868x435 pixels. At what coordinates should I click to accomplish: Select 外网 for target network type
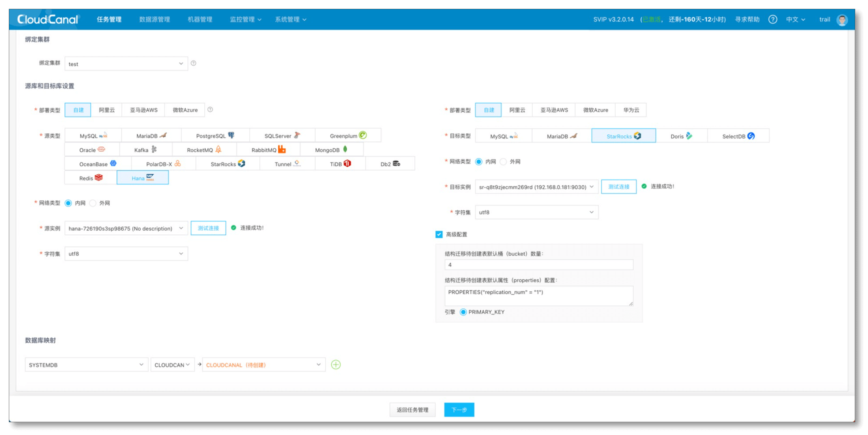504,162
